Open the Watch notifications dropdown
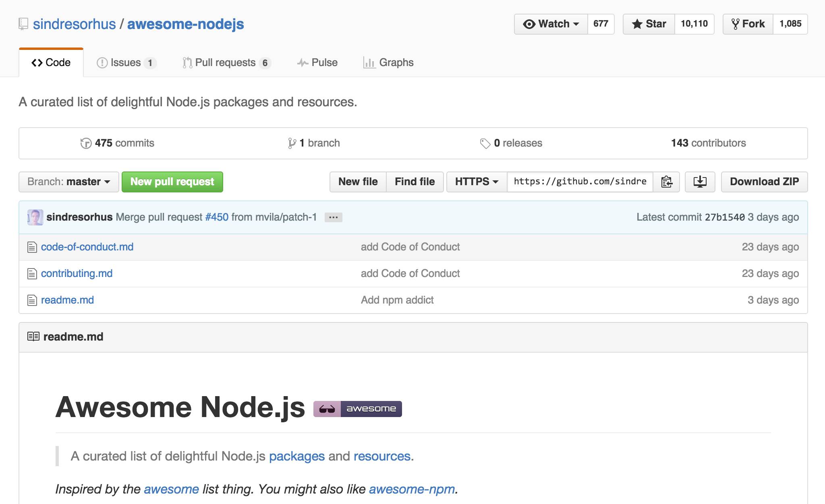The width and height of the screenshot is (825, 504). 551,24
